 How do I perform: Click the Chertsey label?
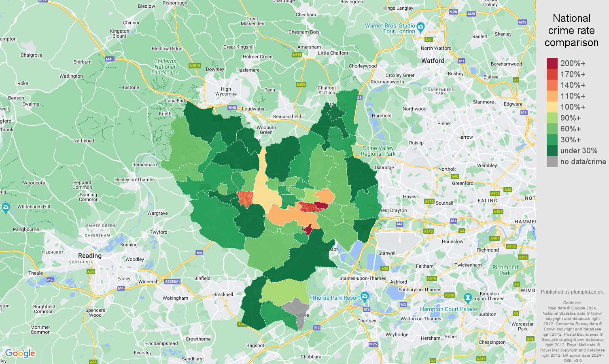pyautogui.click(x=367, y=321)
